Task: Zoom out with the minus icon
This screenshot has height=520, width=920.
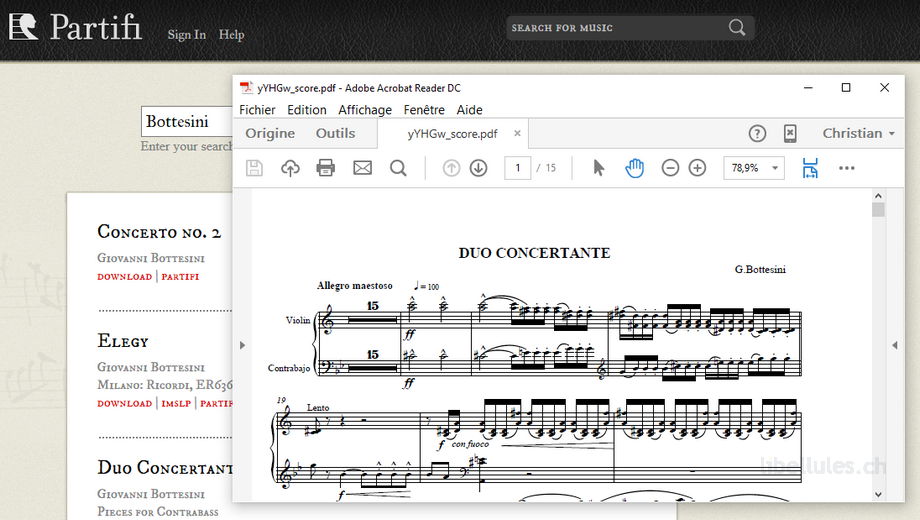Action: point(670,168)
